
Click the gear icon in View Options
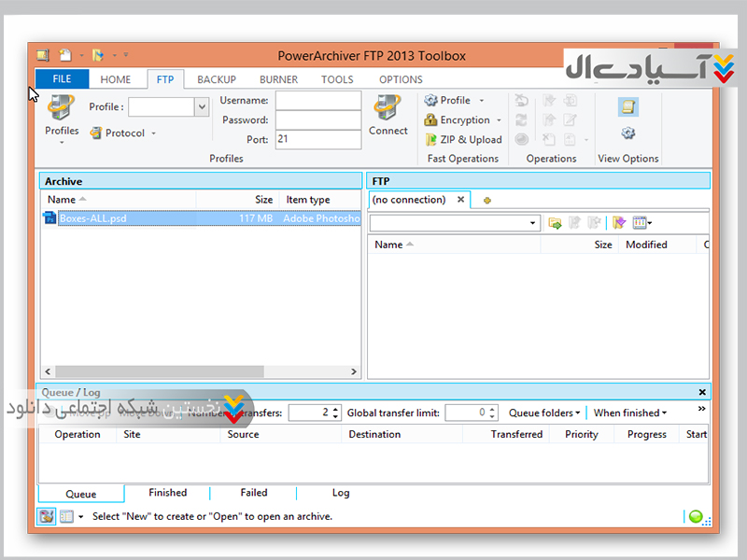coord(628,133)
